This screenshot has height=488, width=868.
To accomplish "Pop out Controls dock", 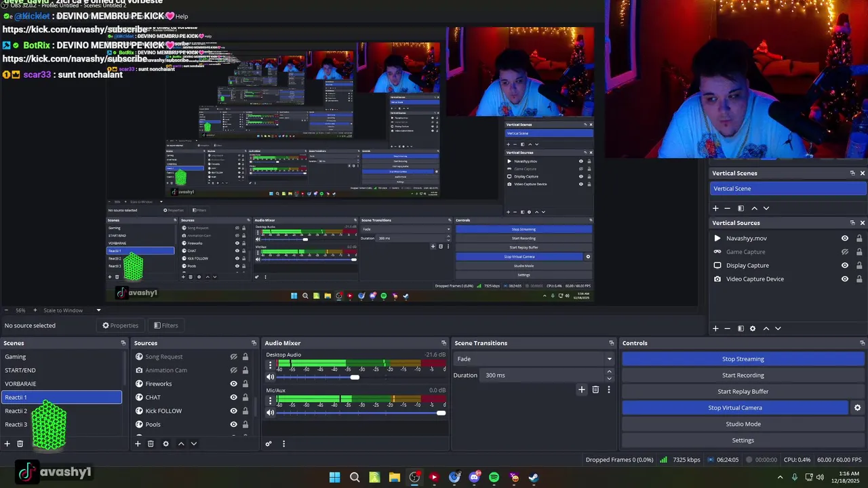I will (862, 343).
